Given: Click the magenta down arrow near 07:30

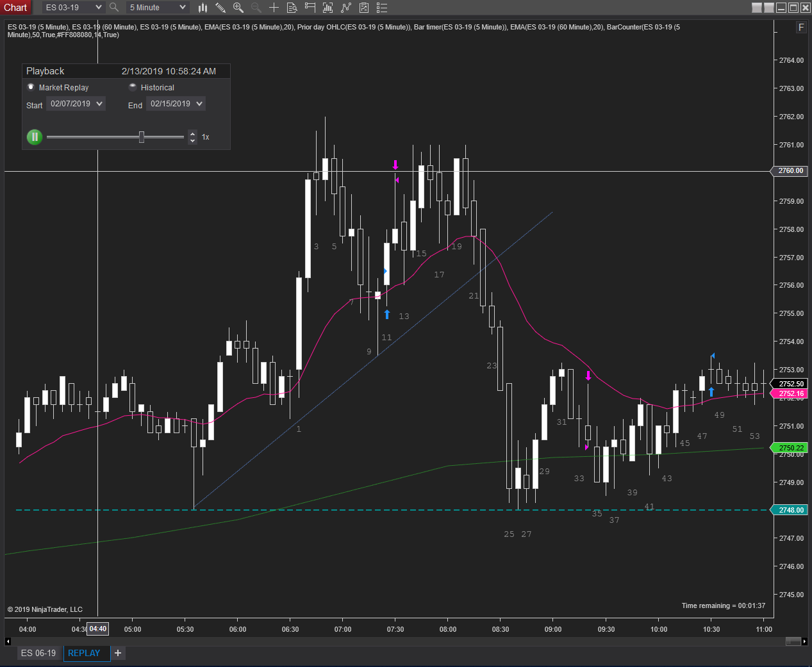Looking at the screenshot, I should [395, 165].
